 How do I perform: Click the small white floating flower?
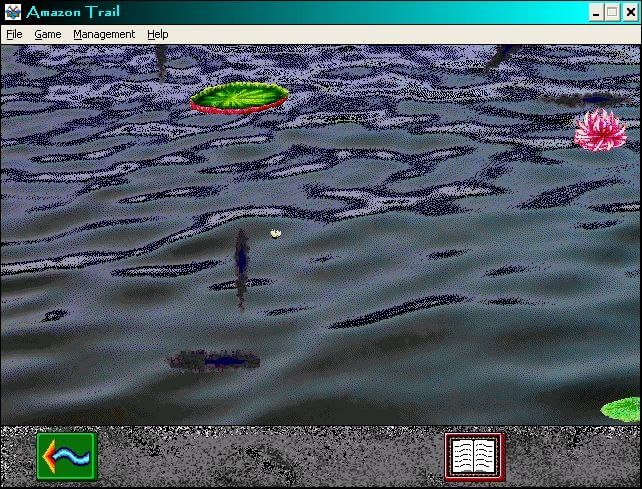point(276,233)
